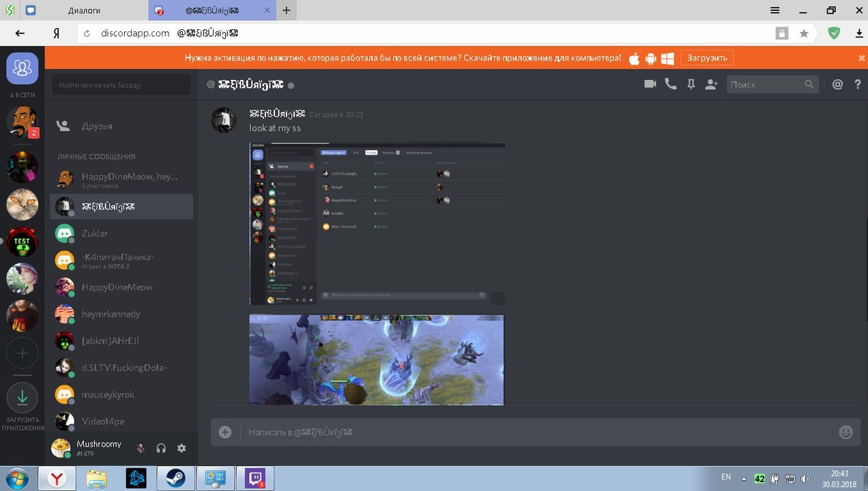Go back in the browser
The height and width of the screenshot is (491, 868).
20,33
